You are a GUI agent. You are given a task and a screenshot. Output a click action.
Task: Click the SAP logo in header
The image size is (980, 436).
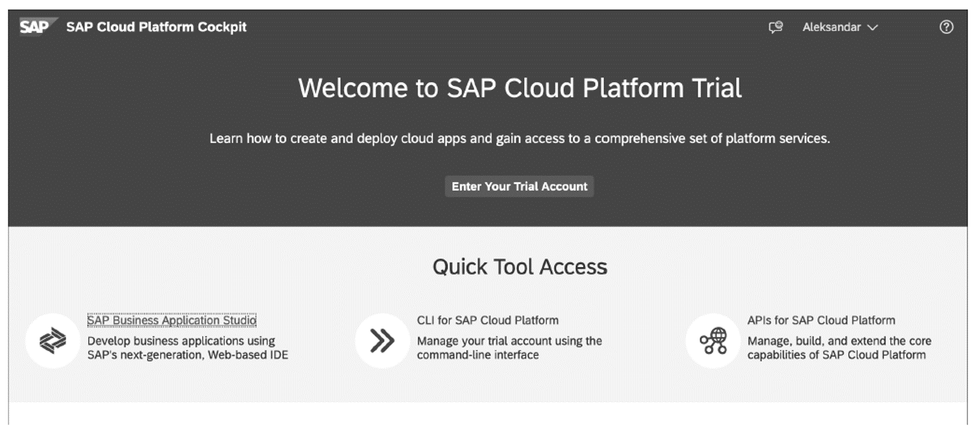38,27
